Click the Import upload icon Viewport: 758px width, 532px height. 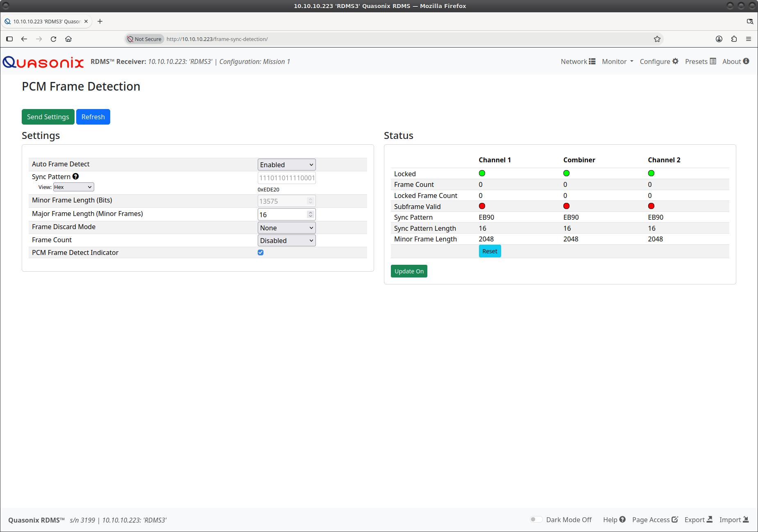pos(746,519)
